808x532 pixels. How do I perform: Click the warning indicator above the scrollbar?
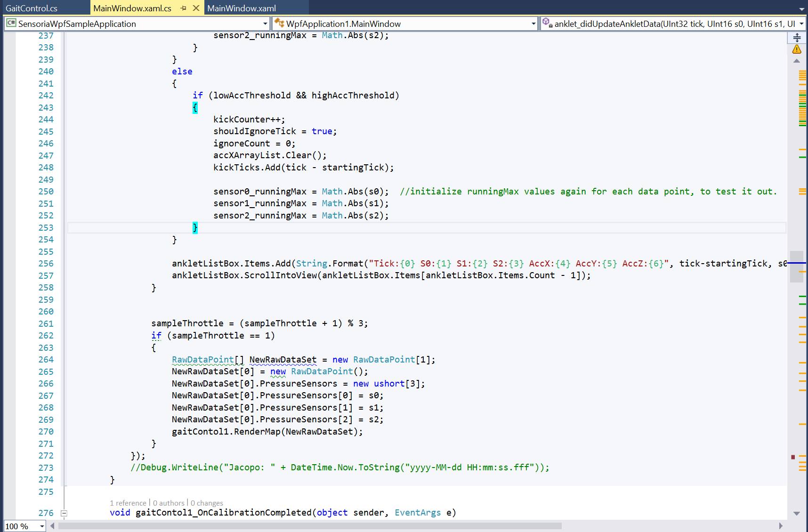(x=797, y=49)
